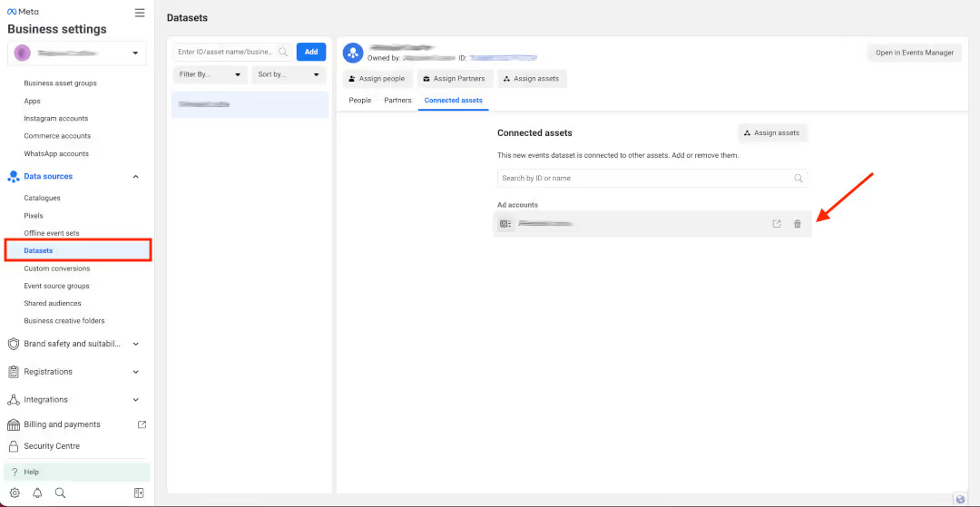The height and width of the screenshot is (507, 980).
Task: Click the Data sources icon
Action: pyautogui.click(x=13, y=177)
